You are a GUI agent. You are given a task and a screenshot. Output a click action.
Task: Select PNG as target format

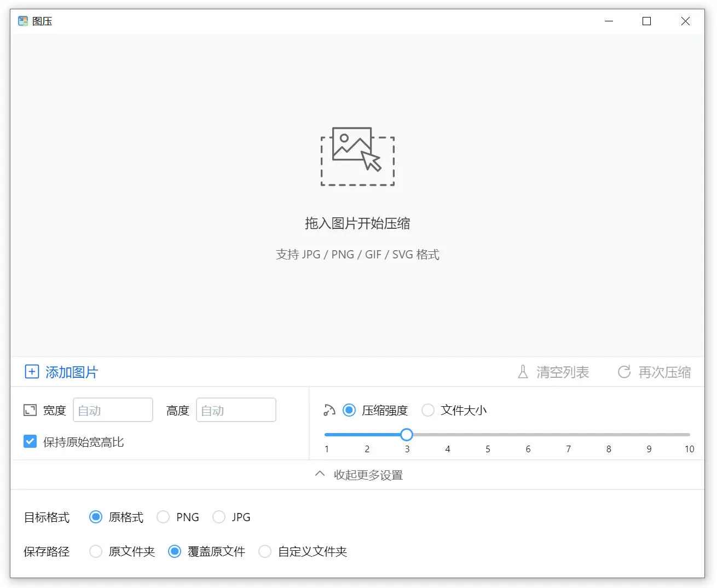(163, 517)
